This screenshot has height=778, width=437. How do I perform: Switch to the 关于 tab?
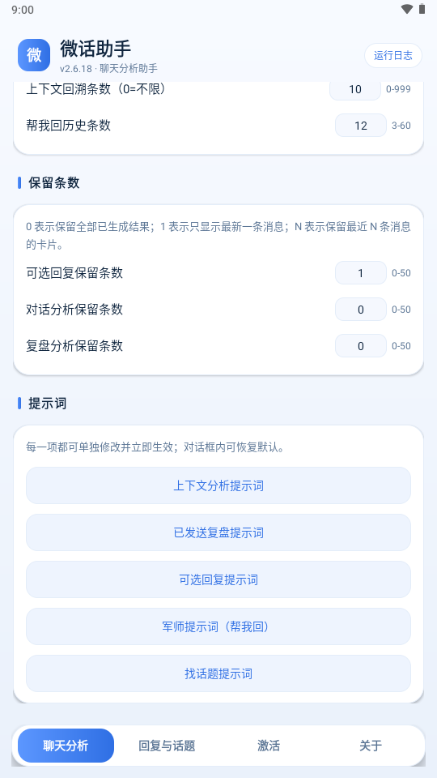click(x=370, y=746)
